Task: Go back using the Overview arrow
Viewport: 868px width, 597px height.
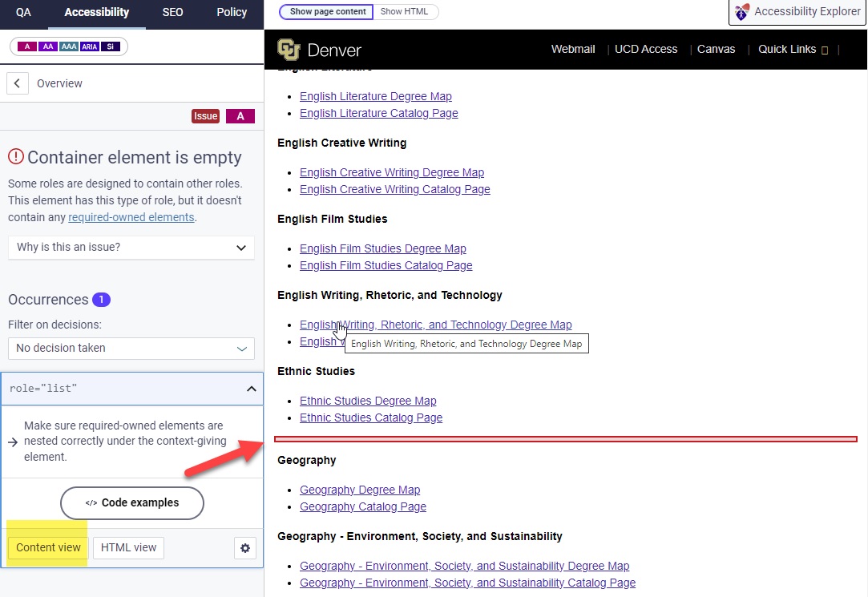Action: click(17, 83)
